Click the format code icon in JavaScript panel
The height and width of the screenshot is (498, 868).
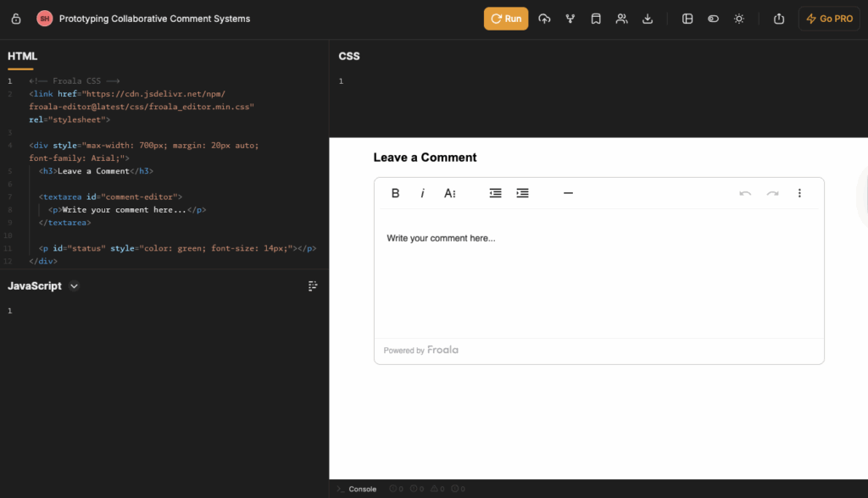pyautogui.click(x=313, y=286)
